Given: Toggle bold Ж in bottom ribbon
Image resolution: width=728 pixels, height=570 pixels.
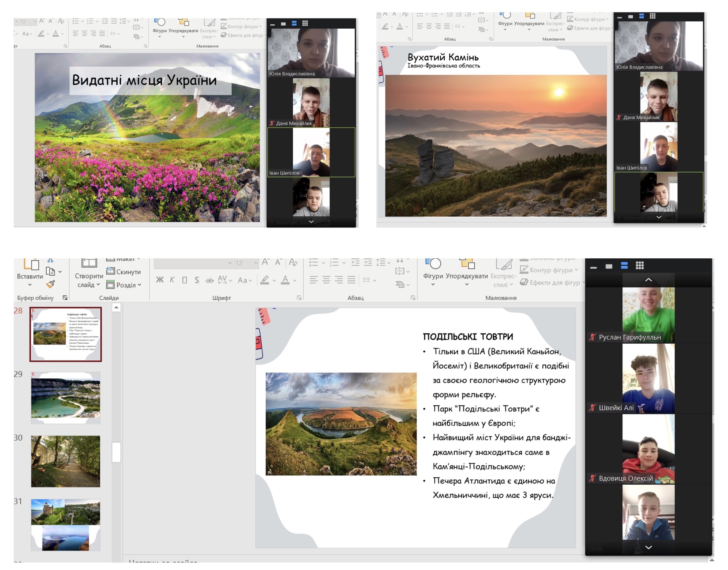Looking at the screenshot, I should pyautogui.click(x=160, y=280).
